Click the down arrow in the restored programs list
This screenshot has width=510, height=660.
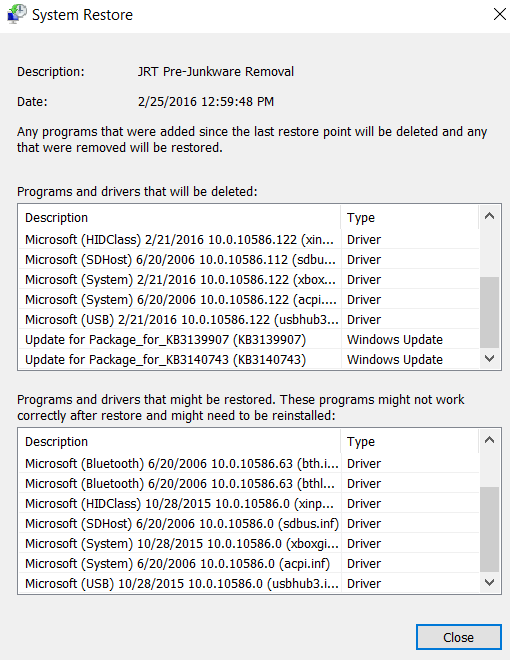tap(489, 583)
